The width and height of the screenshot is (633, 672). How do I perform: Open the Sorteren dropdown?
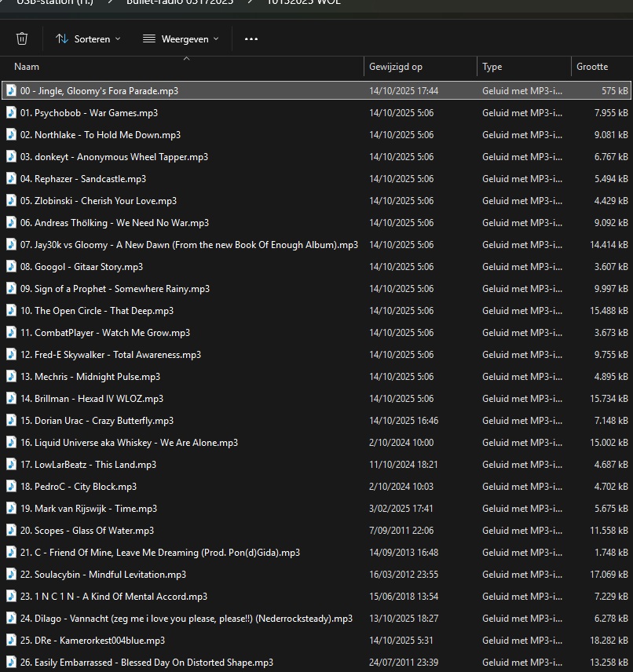(88, 39)
